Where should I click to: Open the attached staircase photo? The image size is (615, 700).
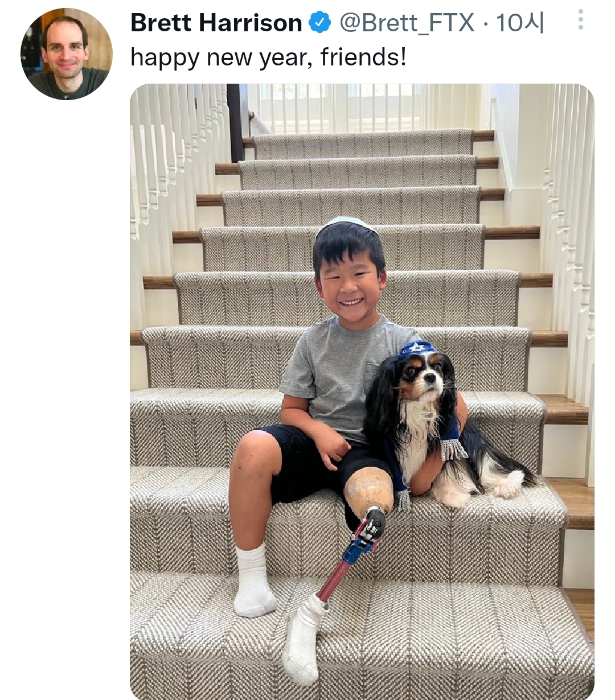(x=362, y=392)
